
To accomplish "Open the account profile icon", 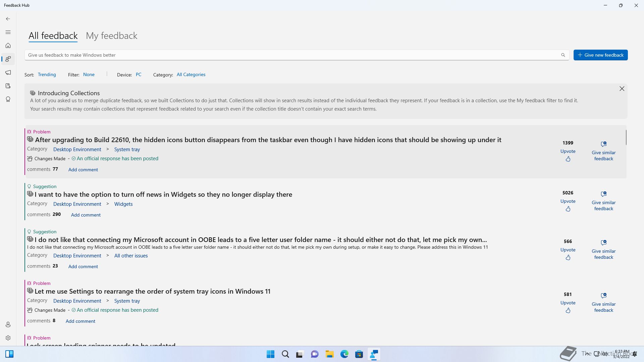I will (8, 324).
